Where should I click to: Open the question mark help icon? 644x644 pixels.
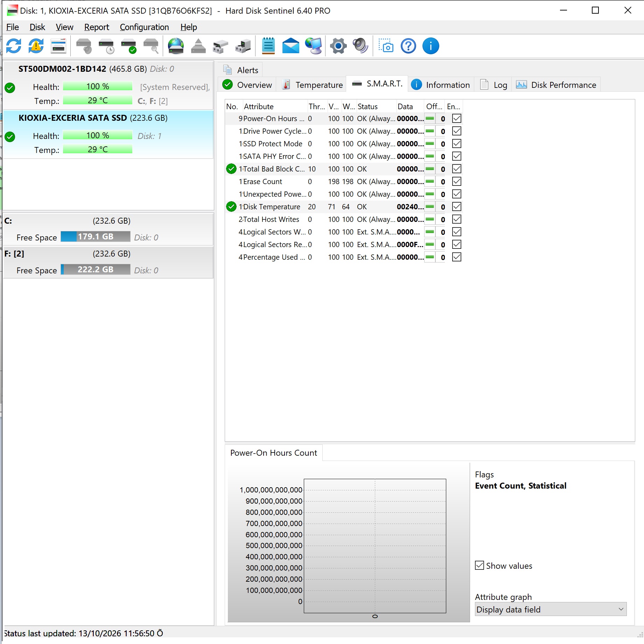408,46
